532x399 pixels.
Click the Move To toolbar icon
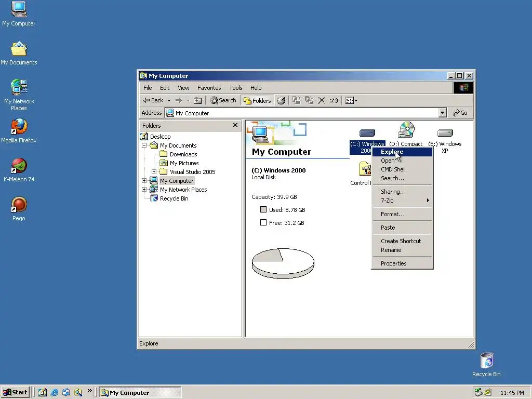pos(297,100)
